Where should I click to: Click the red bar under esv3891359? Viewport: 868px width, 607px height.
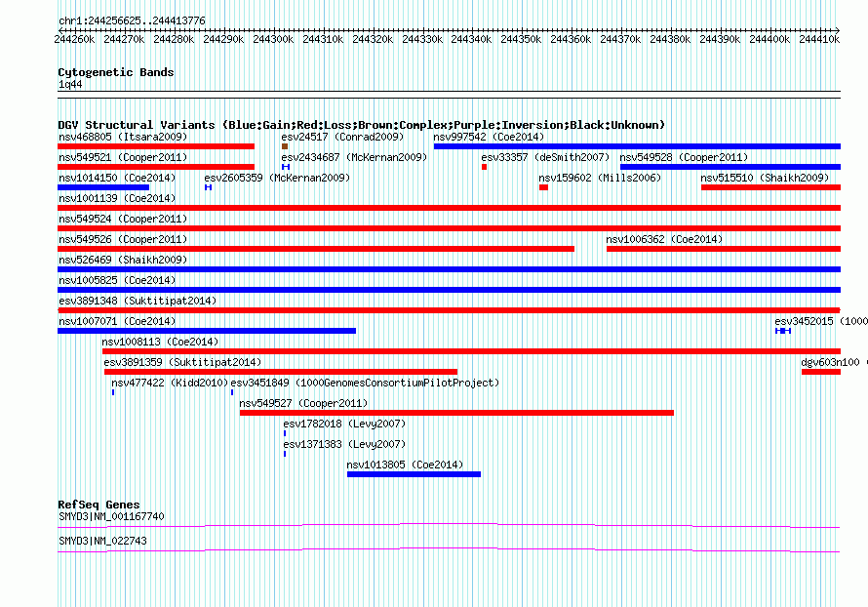(281, 372)
